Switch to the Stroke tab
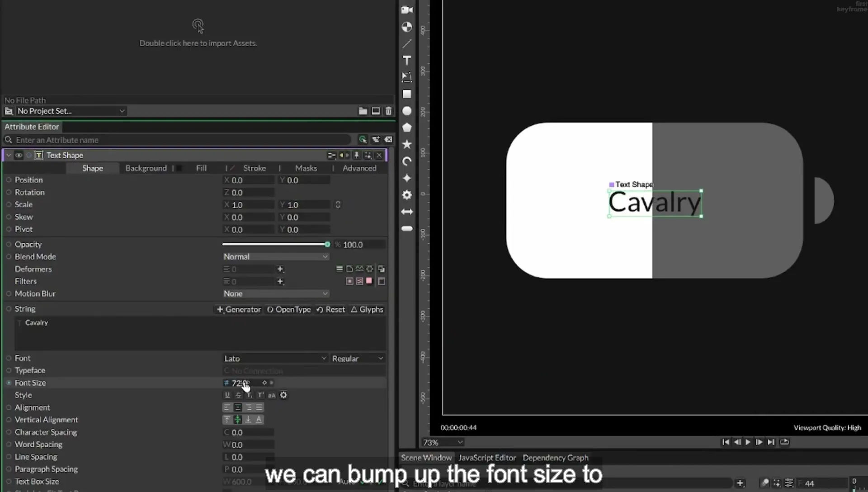Image resolution: width=868 pixels, height=492 pixels. pos(255,168)
